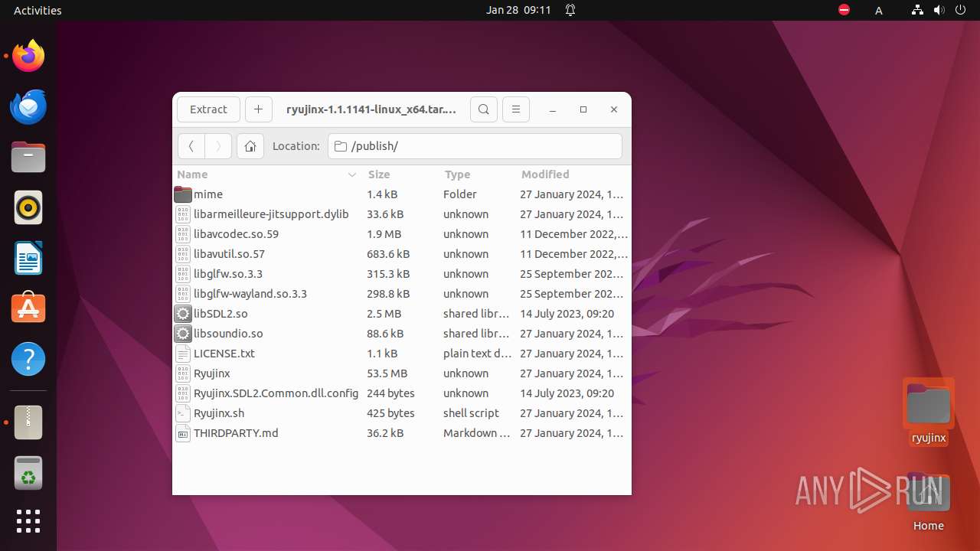Click the Archive Manager dock icon
Viewport: 980px width, 551px height.
pos(28,422)
